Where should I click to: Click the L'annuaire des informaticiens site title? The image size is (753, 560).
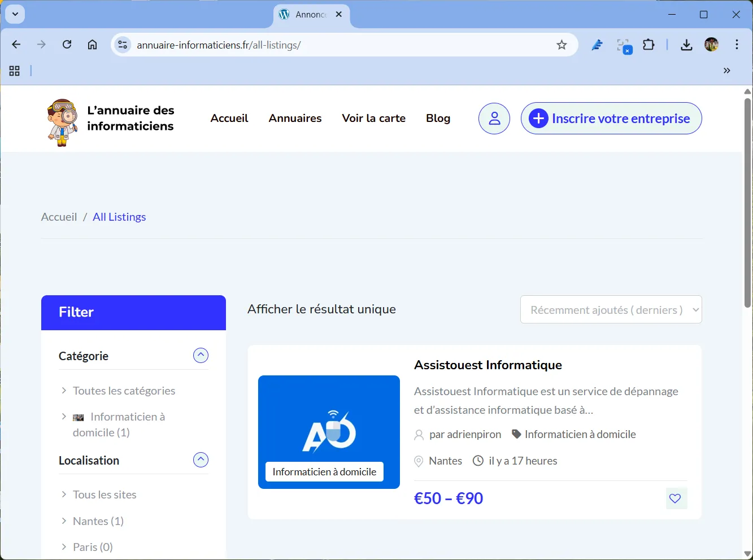coord(130,118)
